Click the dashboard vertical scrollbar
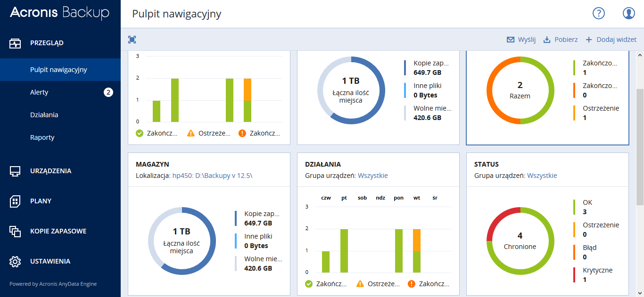 pos(640,146)
